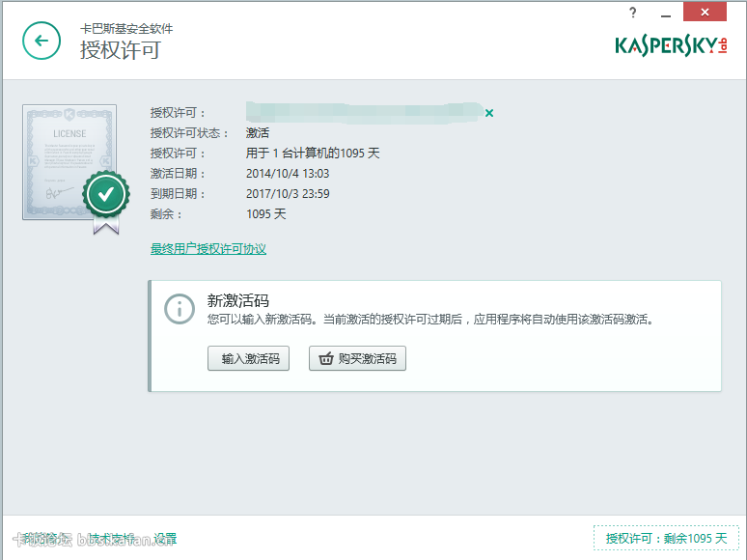Click the 授权许可：剩余1095 天 status link
This screenshot has height=560, width=747.
[666, 538]
